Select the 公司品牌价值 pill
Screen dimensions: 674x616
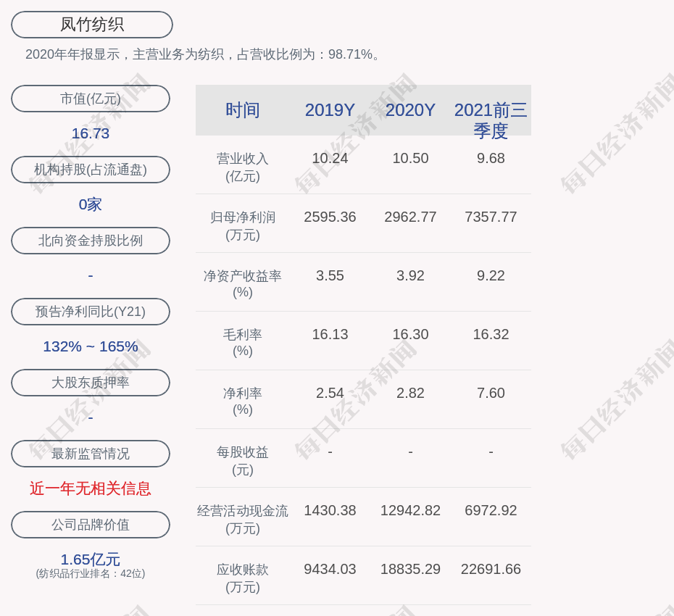[x=91, y=525]
